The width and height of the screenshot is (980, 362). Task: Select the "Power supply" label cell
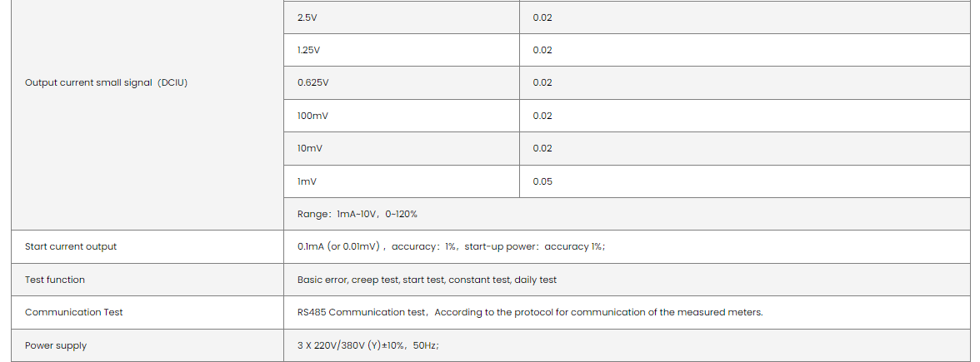(56, 345)
